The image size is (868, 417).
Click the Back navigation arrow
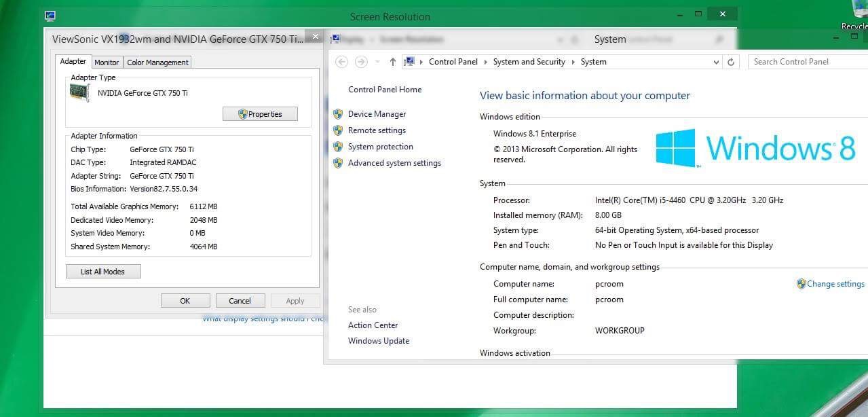342,62
